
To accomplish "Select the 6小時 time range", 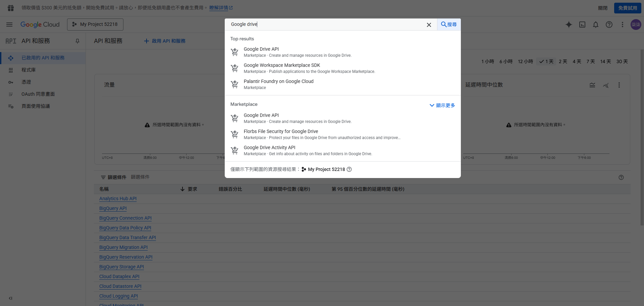I will 506,61.
